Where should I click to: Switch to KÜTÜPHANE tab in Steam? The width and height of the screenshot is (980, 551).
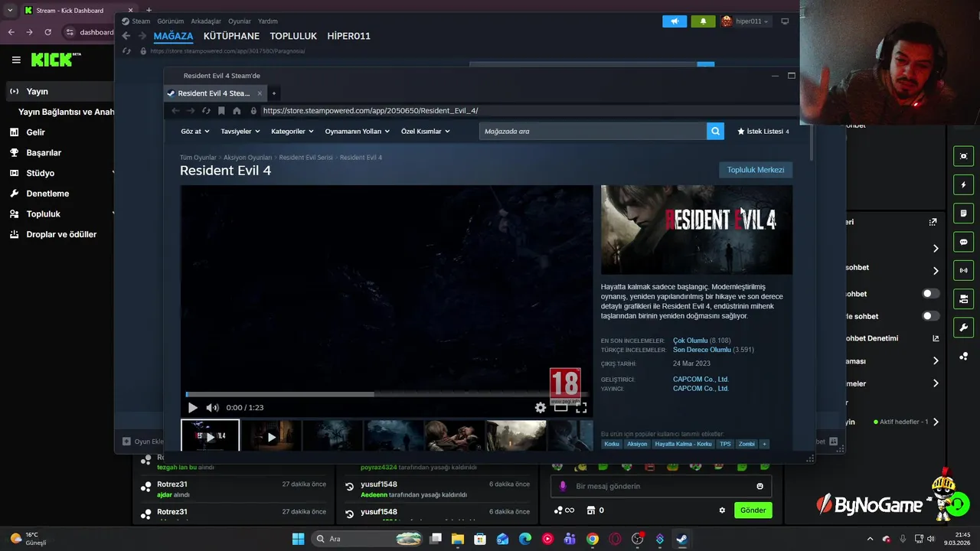231,36
